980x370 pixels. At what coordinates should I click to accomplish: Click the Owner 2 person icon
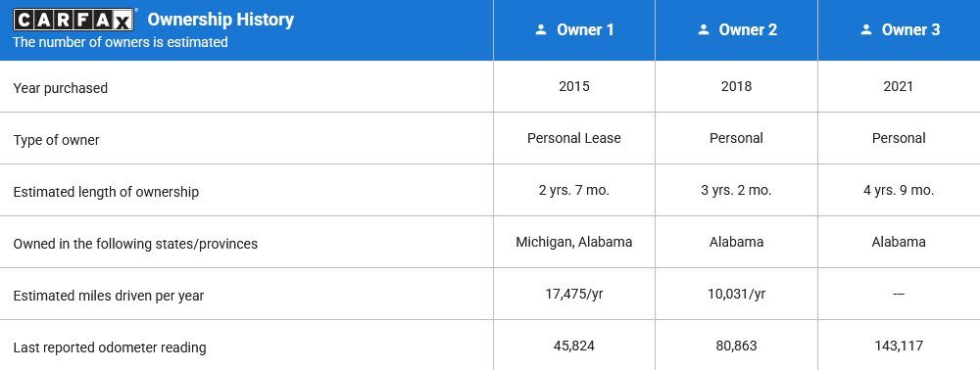click(x=703, y=29)
